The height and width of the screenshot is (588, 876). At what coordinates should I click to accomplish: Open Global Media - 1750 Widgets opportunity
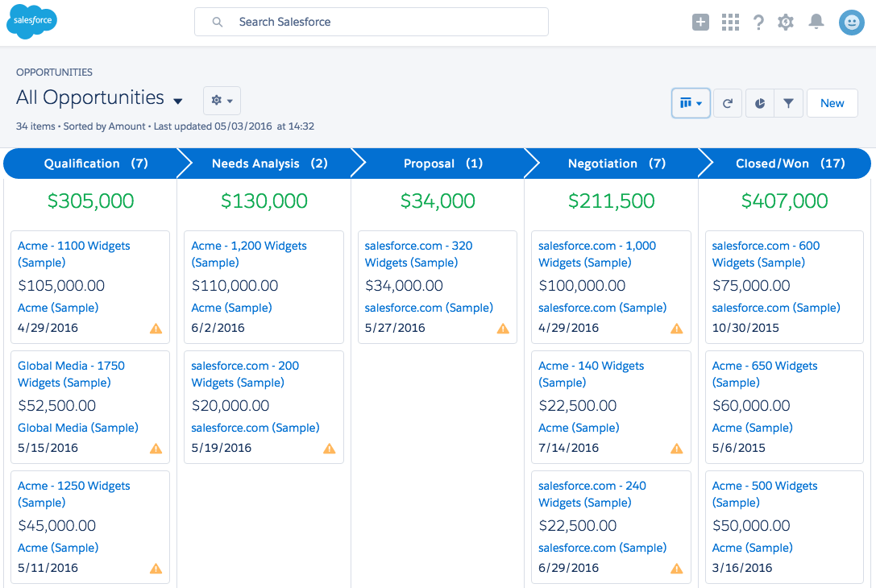point(71,374)
